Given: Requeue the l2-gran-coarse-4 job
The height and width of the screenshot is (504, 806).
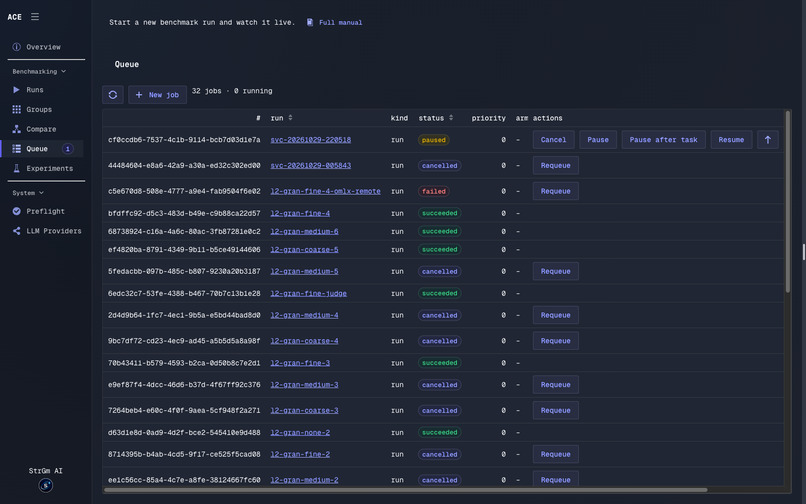Looking at the screenshot, I should pyautogui.click(x=556, y=340).
